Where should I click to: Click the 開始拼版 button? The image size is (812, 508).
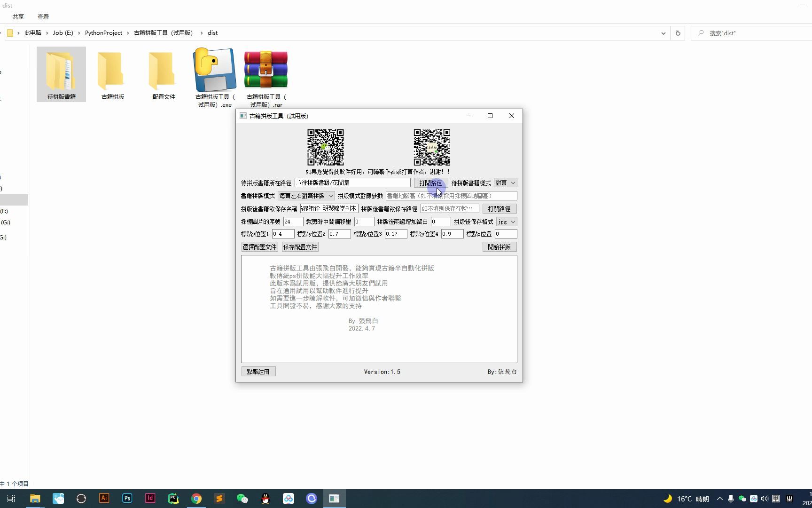coord(500,247)
